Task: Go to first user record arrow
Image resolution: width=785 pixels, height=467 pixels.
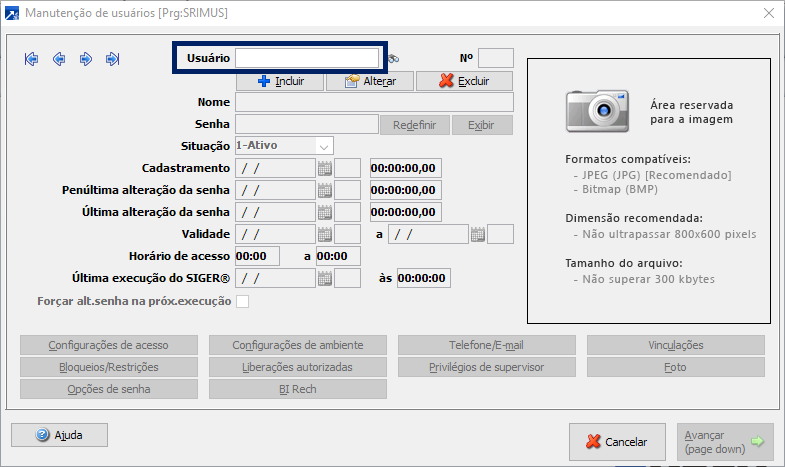Action: pyautogui.click(x=32, y=59)
